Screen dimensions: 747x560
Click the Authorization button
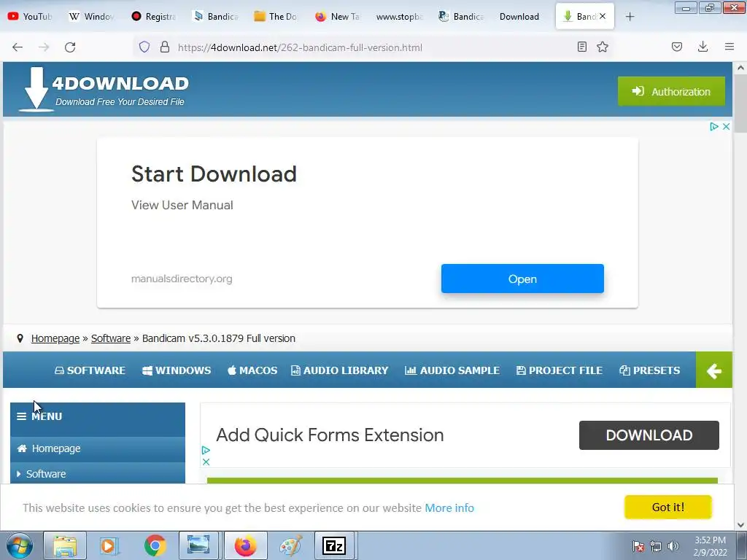(x=672, y=91)
